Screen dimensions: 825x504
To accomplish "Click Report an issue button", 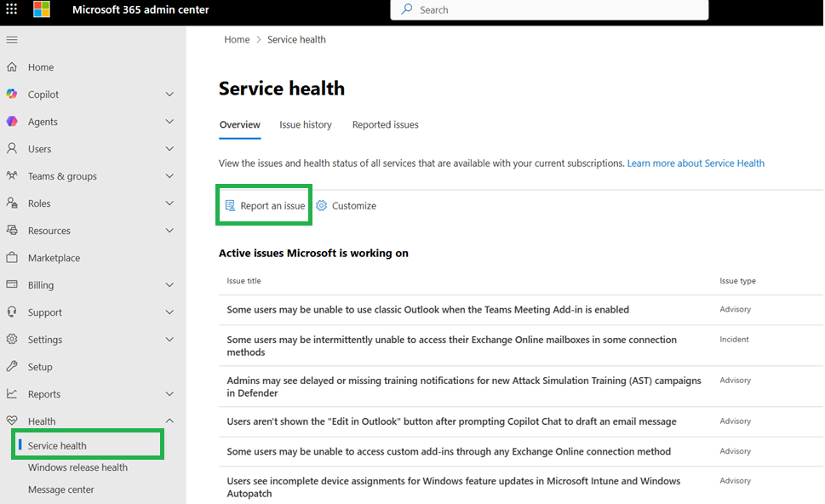I will coord(264,206).
